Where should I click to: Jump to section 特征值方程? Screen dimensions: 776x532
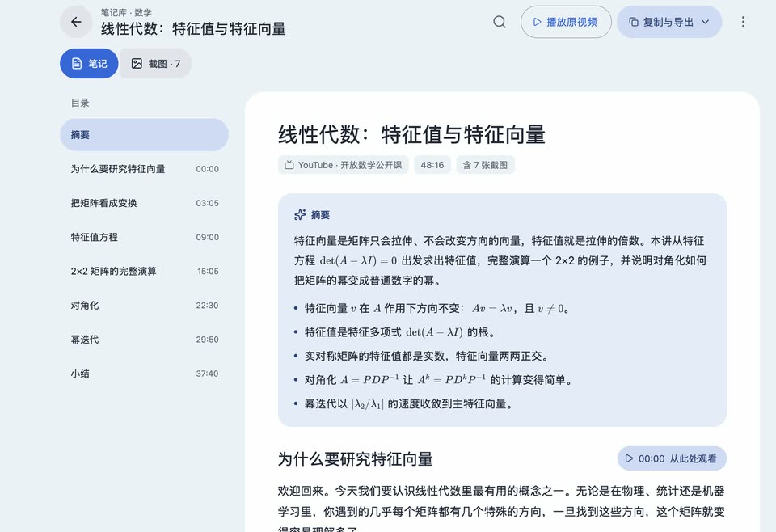pos(144,237)
